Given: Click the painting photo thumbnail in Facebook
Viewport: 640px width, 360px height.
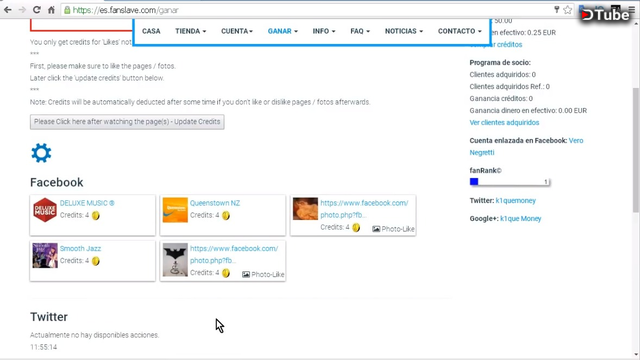Looking at the screenshot, I should 305,209.
